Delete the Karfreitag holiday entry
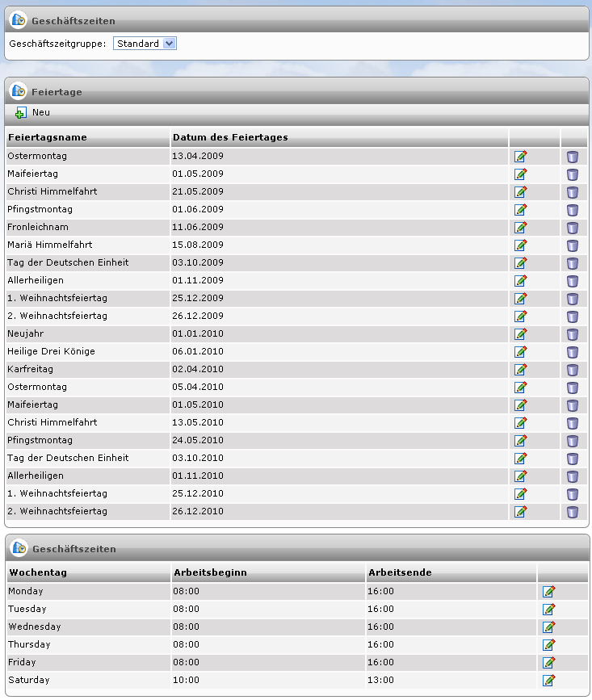The height and width of the screenshot is (700, 592). pyautogui.click(x=573, y=370)
